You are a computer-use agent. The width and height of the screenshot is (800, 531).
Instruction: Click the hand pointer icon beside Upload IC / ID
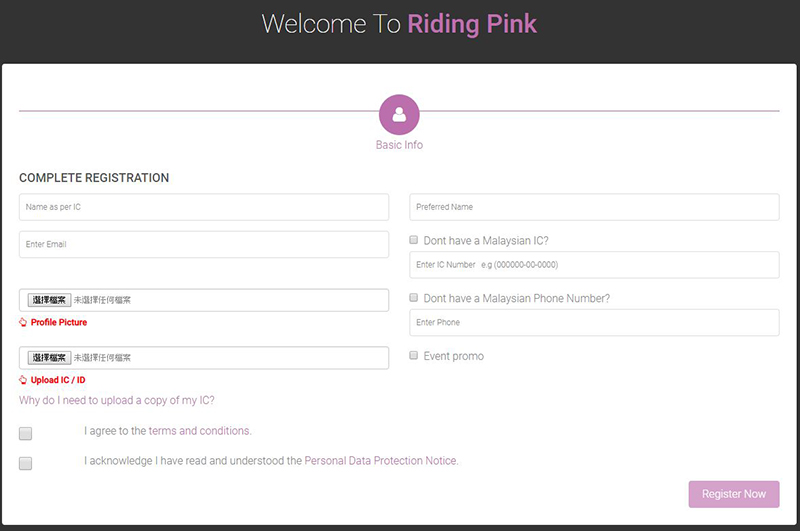23,380
